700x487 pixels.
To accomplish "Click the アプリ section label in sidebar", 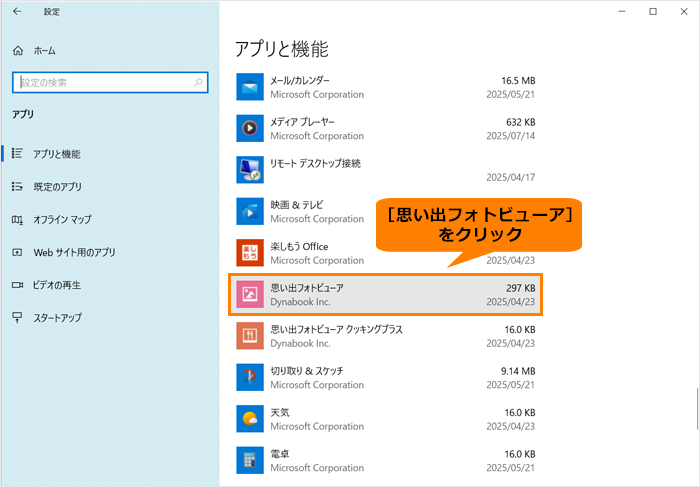I will tap(23, 114).
